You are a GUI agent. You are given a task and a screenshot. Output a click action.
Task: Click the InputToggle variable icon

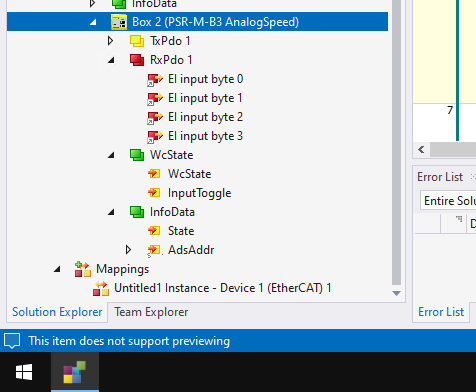pos(154,193)
